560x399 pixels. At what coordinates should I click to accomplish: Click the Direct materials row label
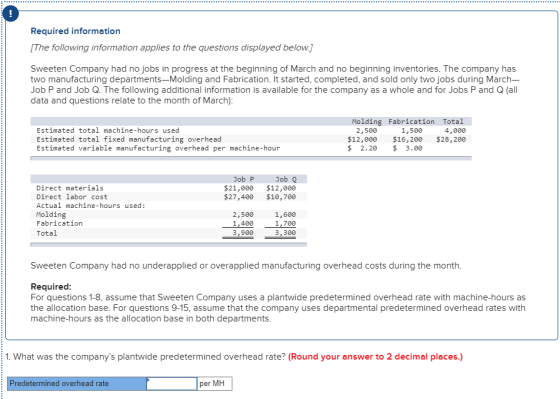pyautogui.click(x=70, y=188)
